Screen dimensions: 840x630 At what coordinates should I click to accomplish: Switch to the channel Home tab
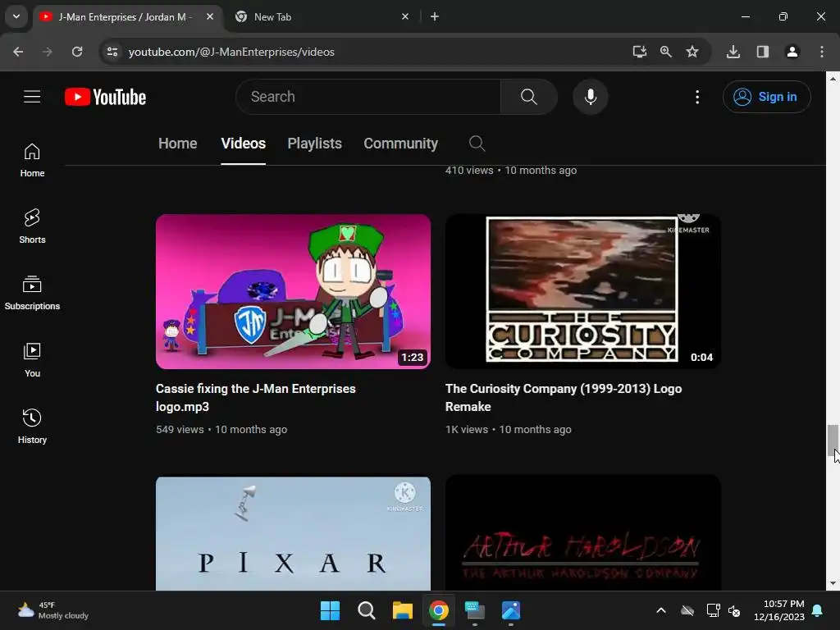[x=178, y=144]
